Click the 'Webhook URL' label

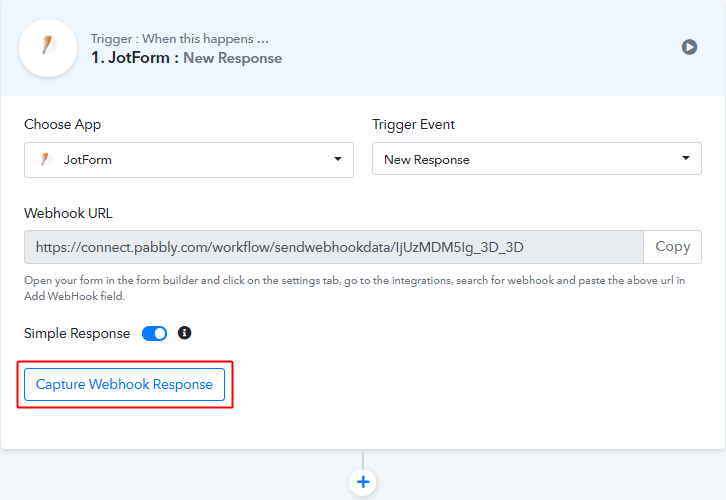tap(68, 213)
